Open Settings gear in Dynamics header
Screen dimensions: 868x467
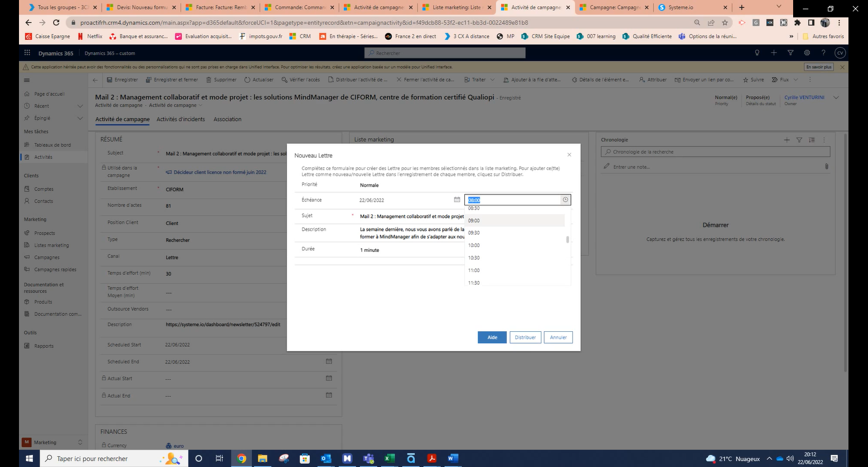click(x=807, y=53)
